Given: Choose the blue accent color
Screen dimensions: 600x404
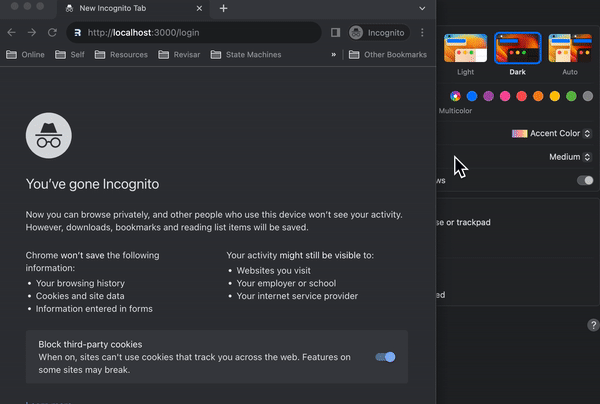Looking at the screenshot, I should point(472,96).
